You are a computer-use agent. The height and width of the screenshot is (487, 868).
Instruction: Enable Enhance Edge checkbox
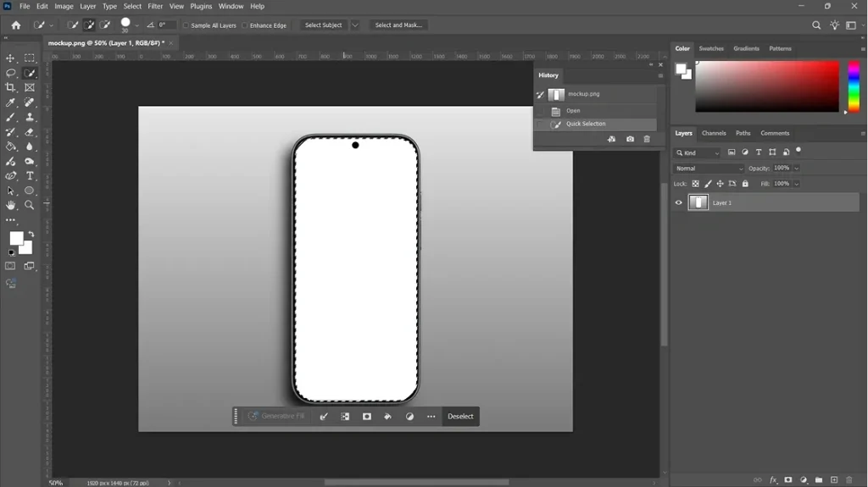(245, 25)
